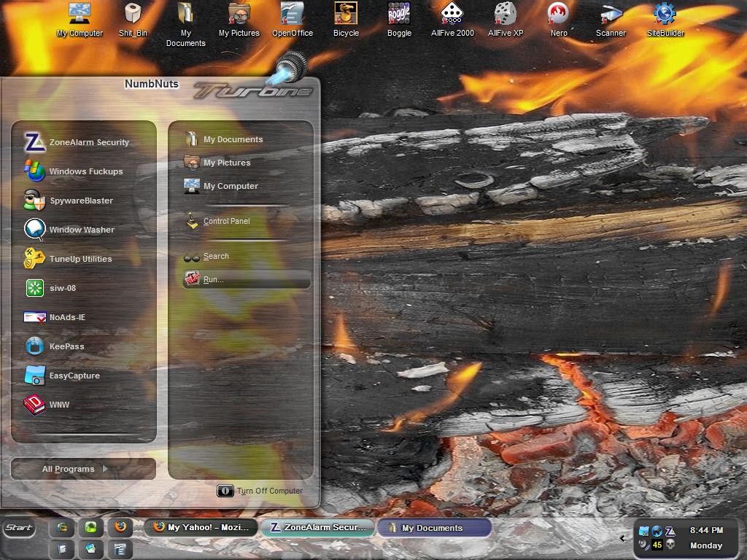Click the Start button
The height and width of the screenshot is (560, 747).
[19, 528]
